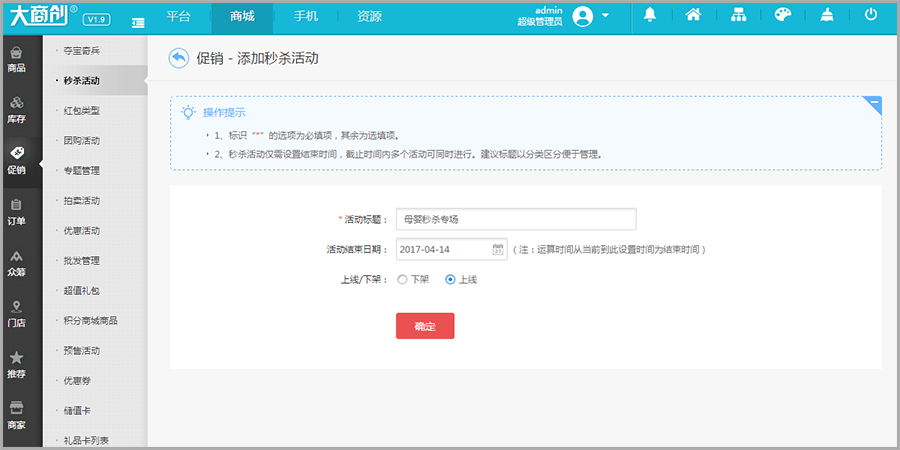Viewport: 900px width, 450px height.
Task: Select the 下架 radio option
Action: click(x=402, y=280)
